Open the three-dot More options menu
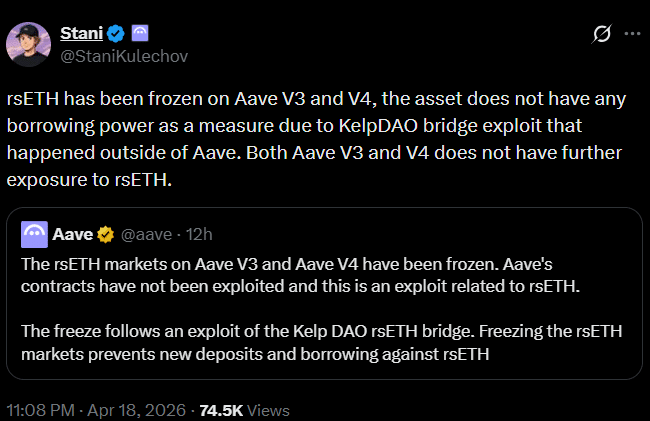Viewport: 650px width, 421px height. coord(632,34)
